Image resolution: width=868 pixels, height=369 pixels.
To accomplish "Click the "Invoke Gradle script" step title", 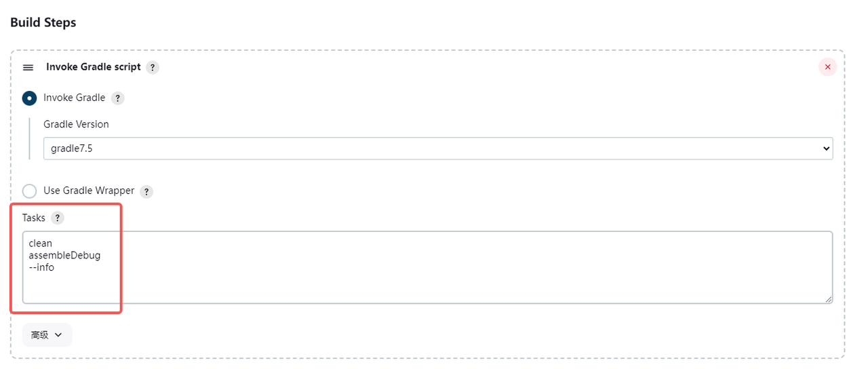I will [94, 67].
